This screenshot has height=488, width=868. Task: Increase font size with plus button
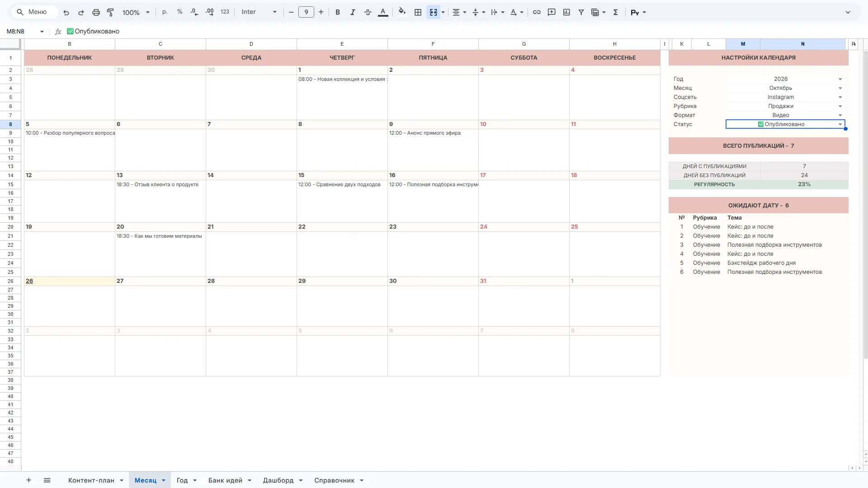[321, 12]
